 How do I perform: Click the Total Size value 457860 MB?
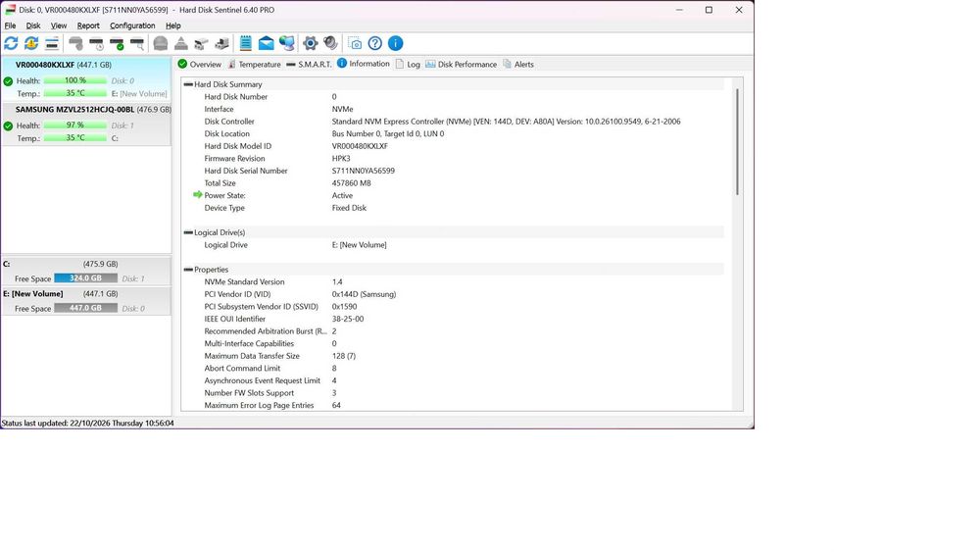351,183
